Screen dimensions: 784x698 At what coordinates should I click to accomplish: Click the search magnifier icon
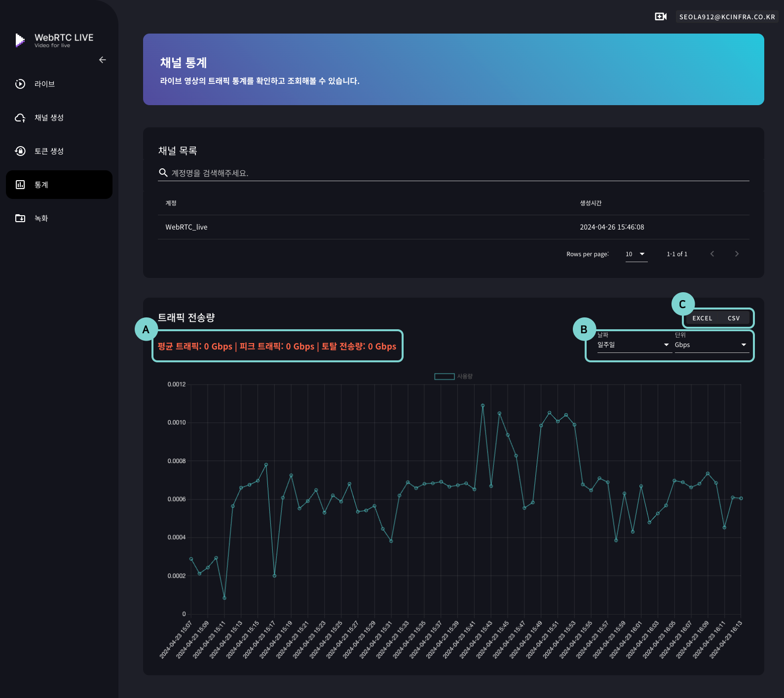click(x=163, y=173)
